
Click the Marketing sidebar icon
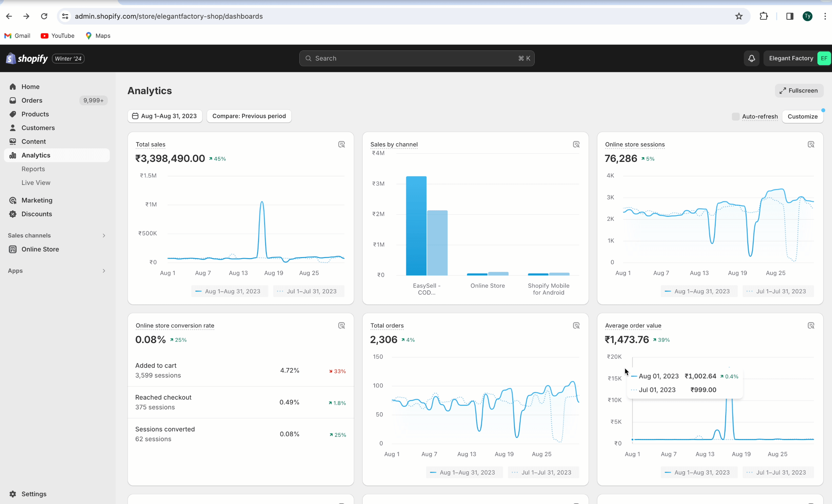coord(13,200)
